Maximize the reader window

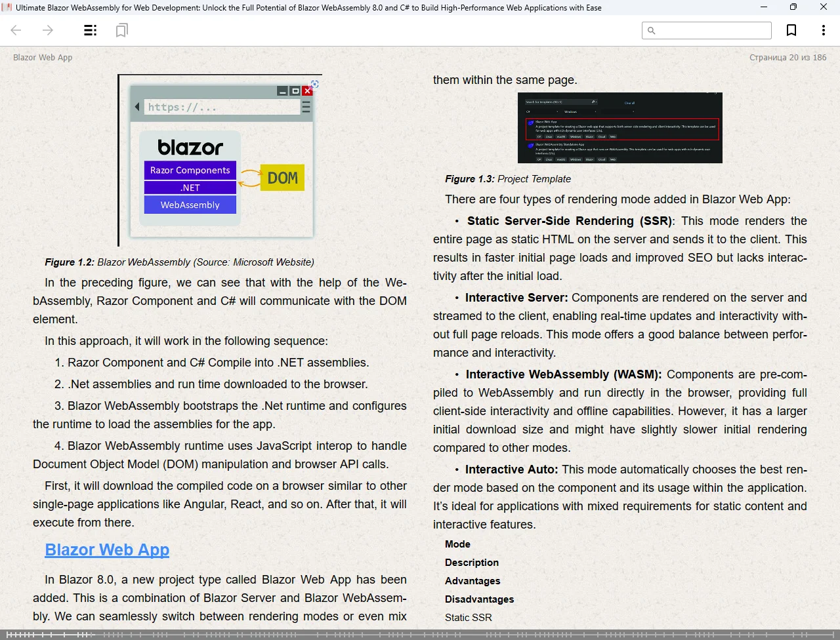[793, 7]
